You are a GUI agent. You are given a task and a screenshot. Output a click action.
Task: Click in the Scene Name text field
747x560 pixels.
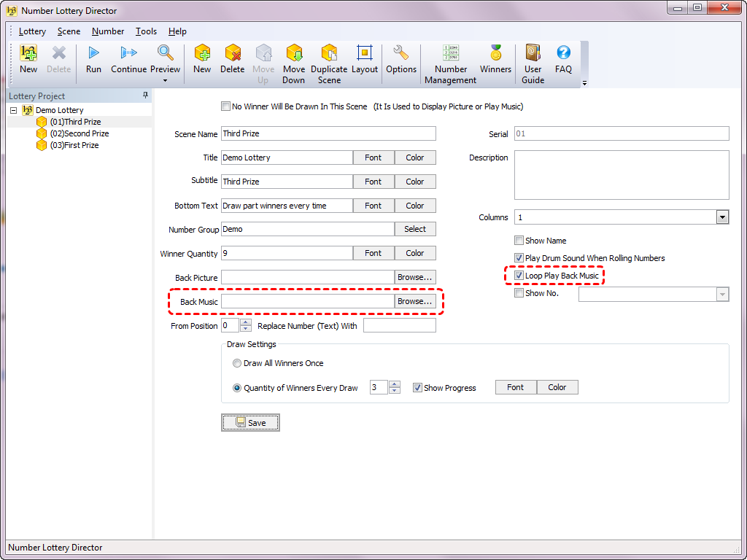tap(328, 133)
